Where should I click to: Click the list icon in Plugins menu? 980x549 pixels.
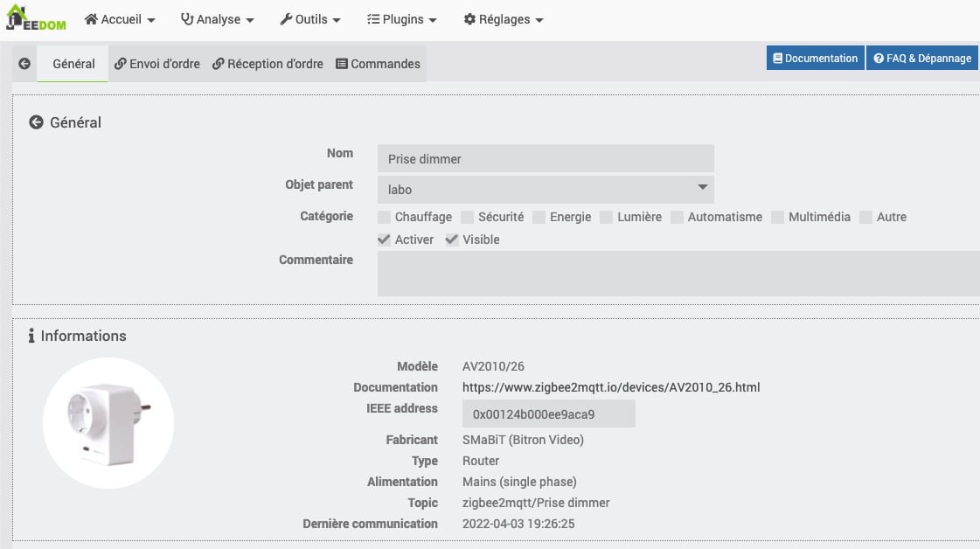tap(373, 19)
